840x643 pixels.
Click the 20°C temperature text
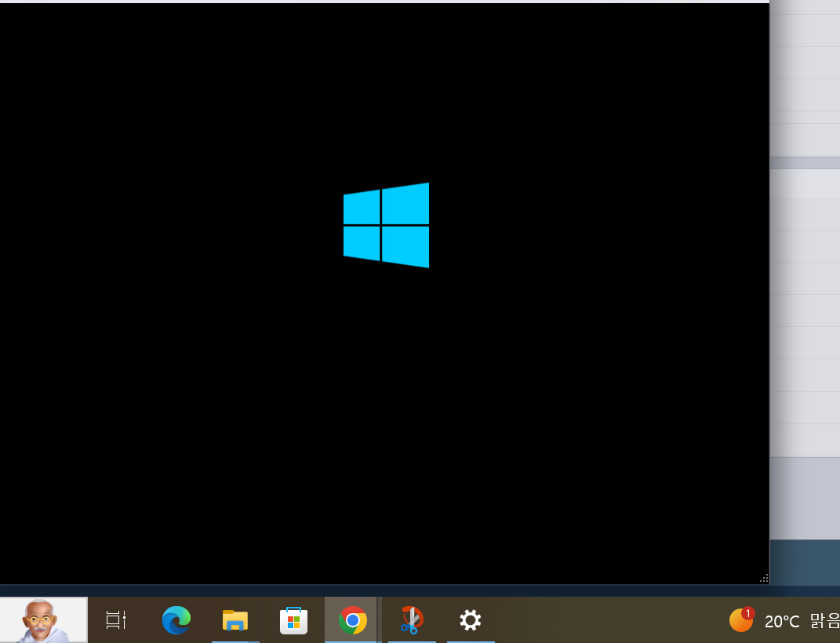[x=782, y=621]
